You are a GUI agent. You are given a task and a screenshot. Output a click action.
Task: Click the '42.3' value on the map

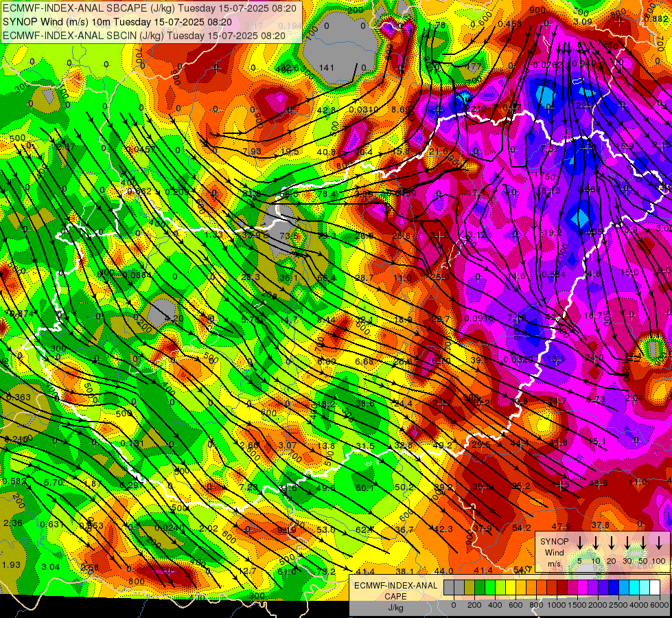[443, 529]
